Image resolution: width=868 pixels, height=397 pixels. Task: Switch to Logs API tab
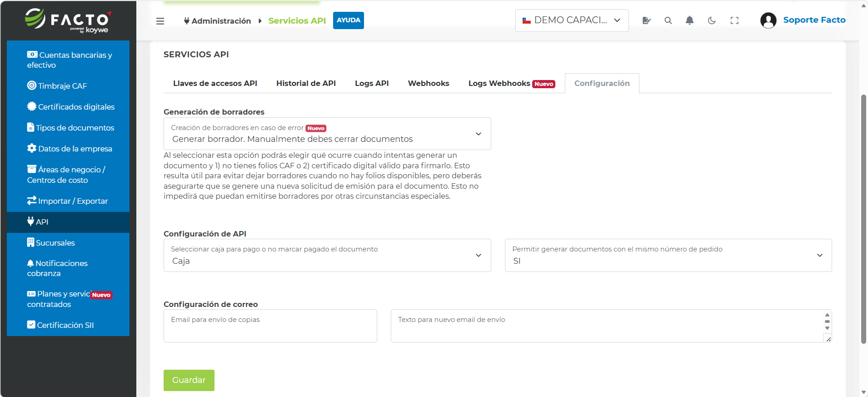click(x=372, y=83)
